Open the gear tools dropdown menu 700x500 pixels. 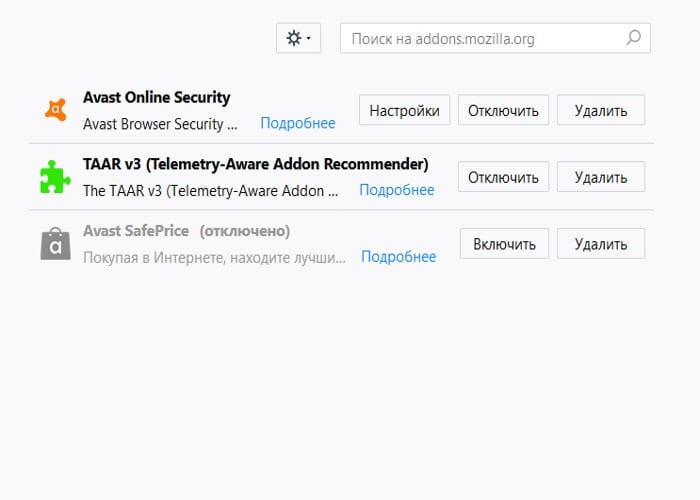[x=298, y=38]
